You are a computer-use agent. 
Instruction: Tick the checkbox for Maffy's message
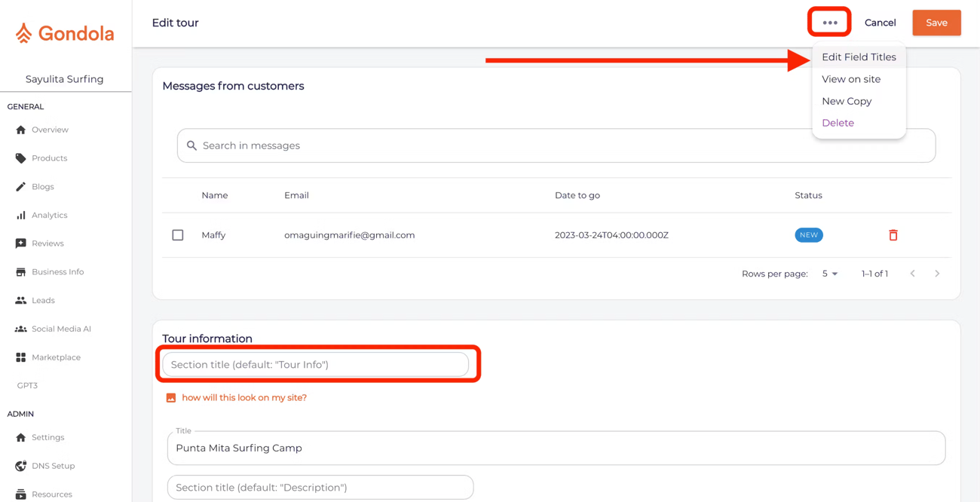click(x=178, y=235)
